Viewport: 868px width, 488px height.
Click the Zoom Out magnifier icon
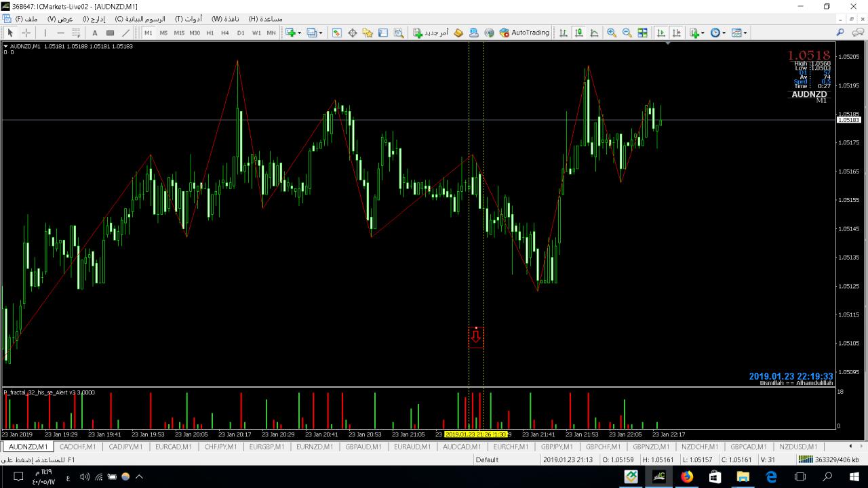tap(627, 33)
